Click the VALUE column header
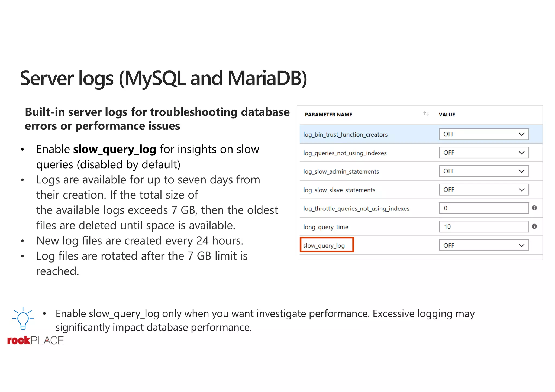 [447, 115]
